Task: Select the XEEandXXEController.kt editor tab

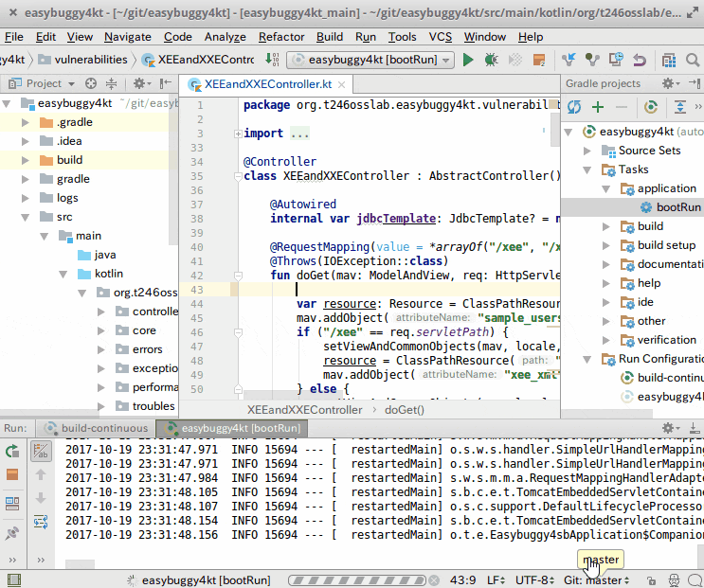Action: pos(267,84)
